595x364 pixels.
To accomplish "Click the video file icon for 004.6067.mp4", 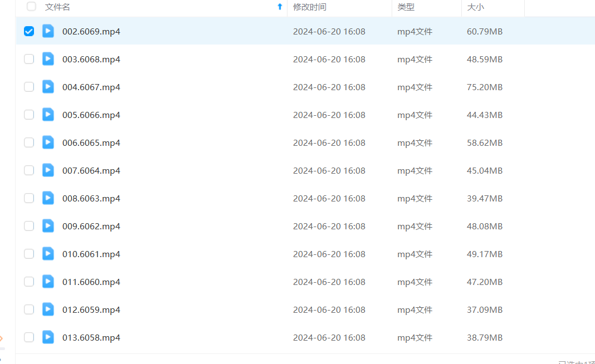I will pyautogui.click(x=48, y=87).
